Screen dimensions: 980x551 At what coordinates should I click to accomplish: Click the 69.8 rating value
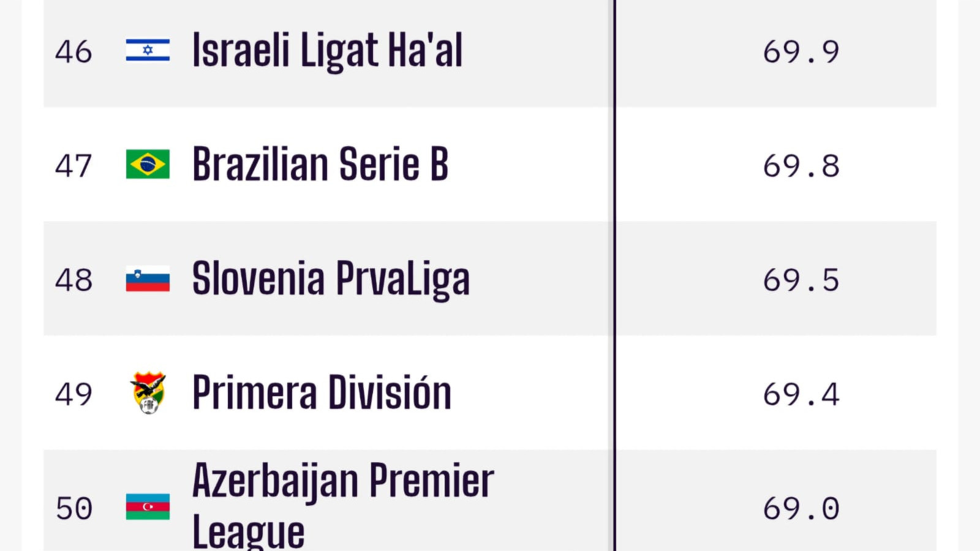801,165
